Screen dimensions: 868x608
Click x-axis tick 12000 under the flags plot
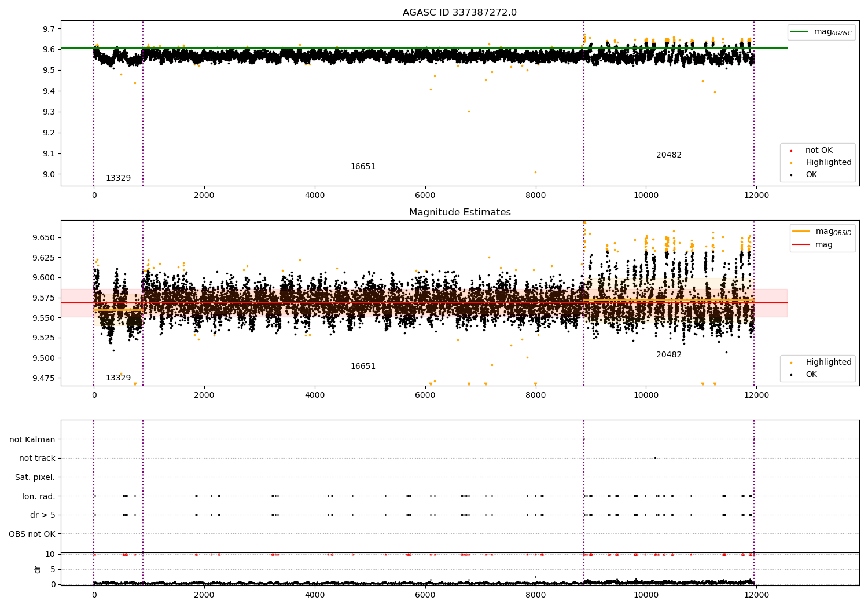coord(756,595)
